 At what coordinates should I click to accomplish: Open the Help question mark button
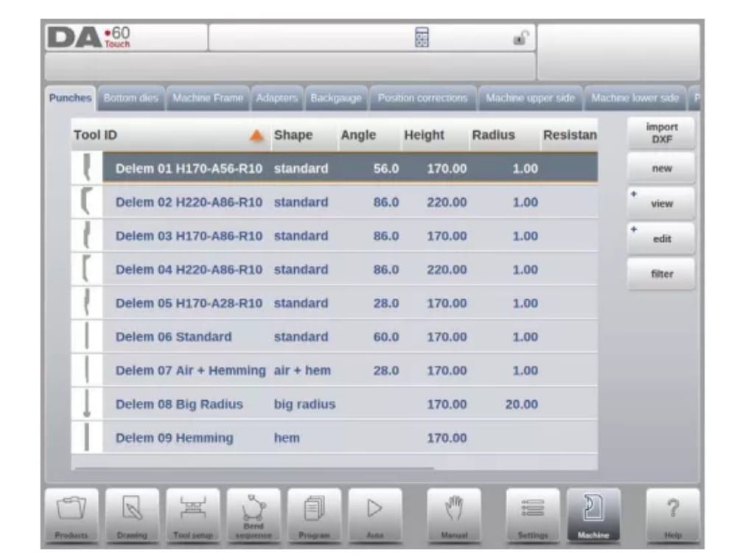673,515
